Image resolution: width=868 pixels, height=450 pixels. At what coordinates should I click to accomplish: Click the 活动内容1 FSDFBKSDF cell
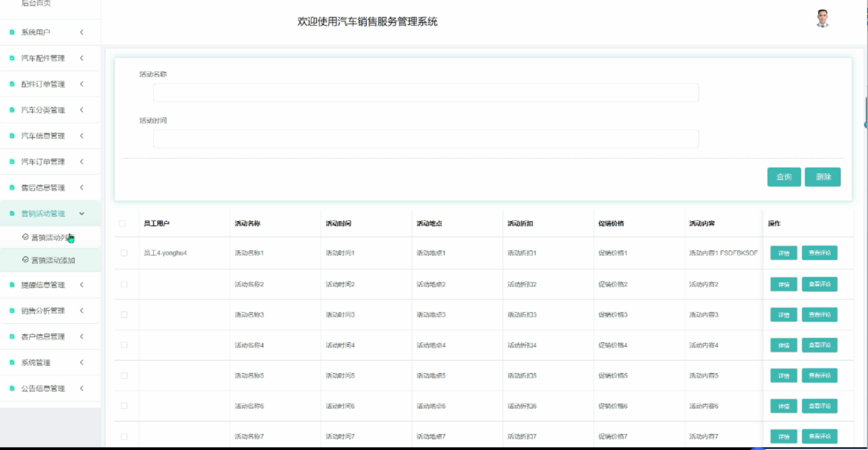pos(723,253)
